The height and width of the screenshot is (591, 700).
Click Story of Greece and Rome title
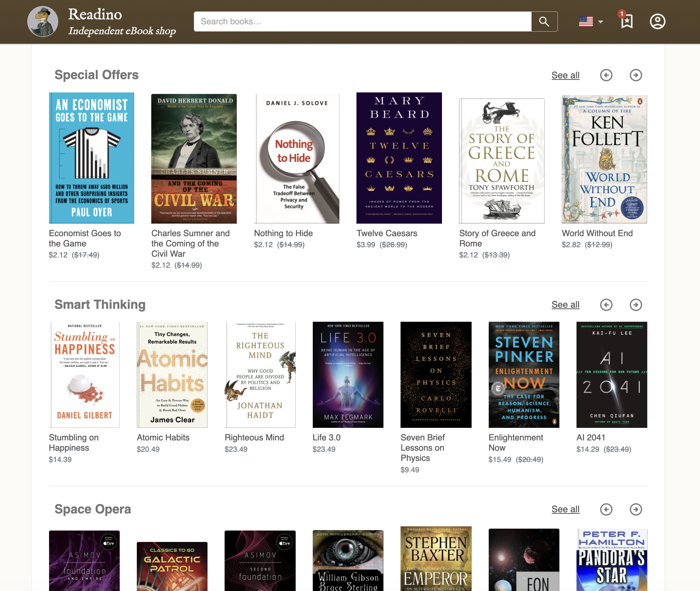(x=497, y=238)
